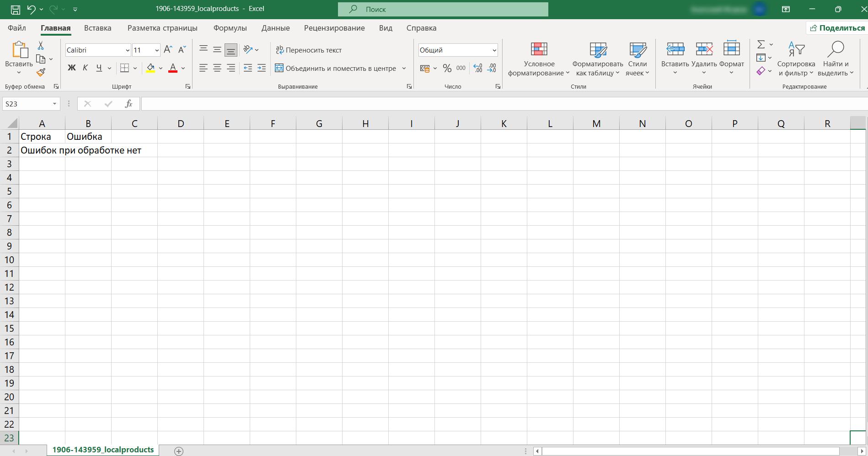This screenshot has width=868, height=456.
Task: Open font size 11 dropdown
Action: click(157, 50)
